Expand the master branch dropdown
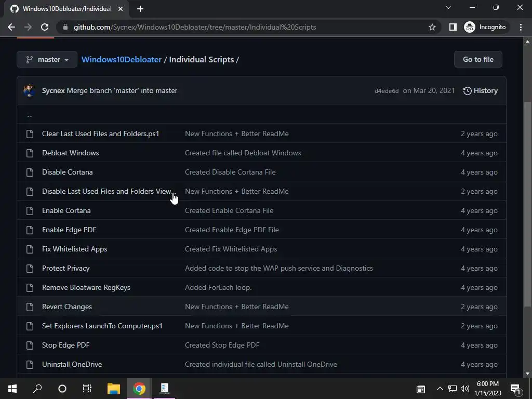532x399 pixels. click(47, 59)
